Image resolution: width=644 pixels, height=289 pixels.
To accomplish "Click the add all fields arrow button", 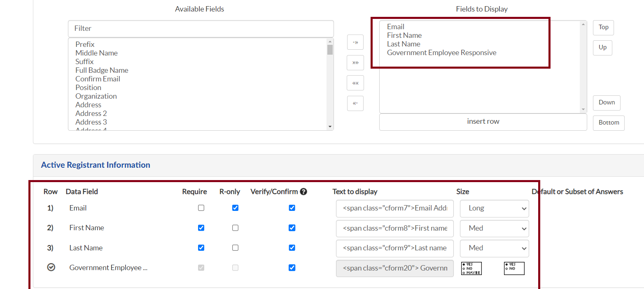I will pyautogui.click(x=355, y=62).
